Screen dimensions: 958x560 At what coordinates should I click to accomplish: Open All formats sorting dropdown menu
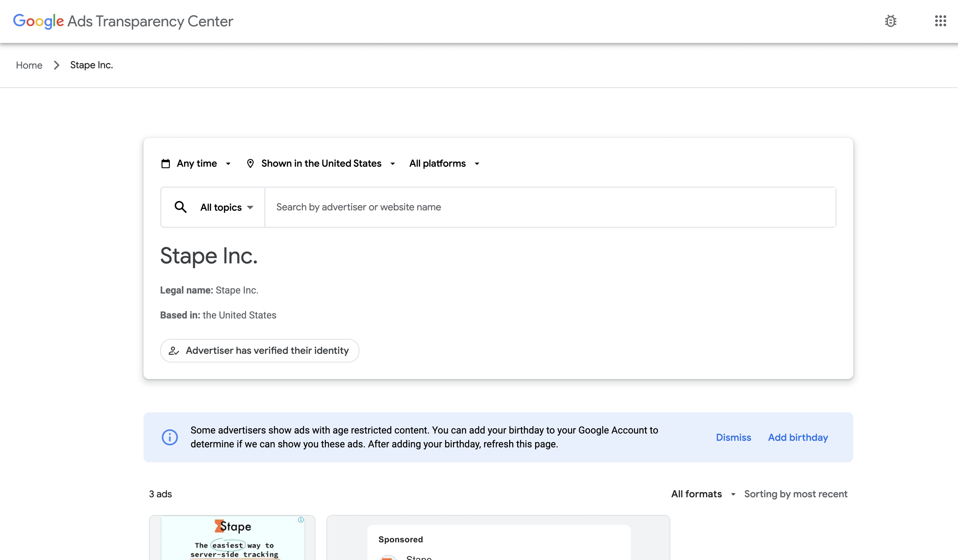point(702,494)
